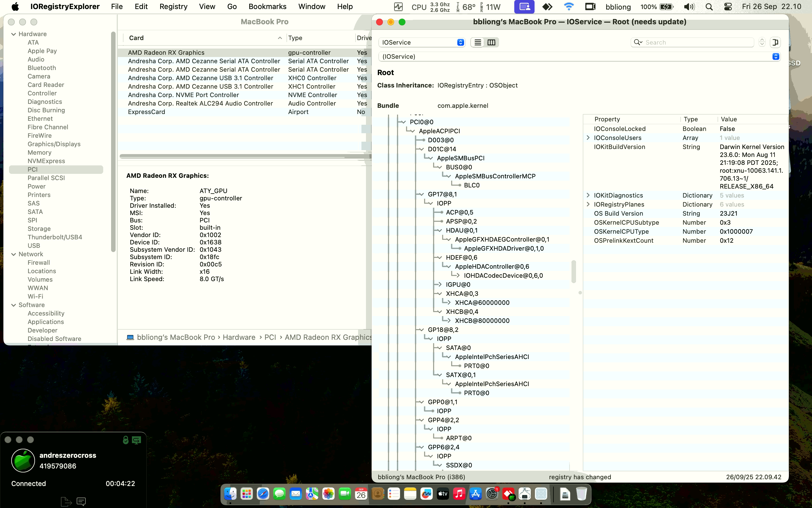The image size is (812, 508).
Task: Open App Store from the Dock
Action: 475,494
